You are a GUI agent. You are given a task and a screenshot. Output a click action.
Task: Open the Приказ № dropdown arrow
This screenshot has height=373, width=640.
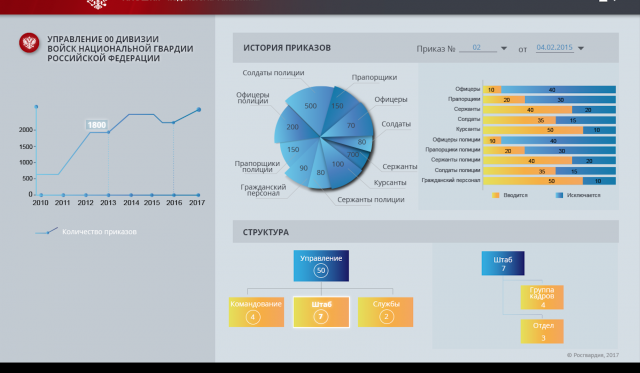coord(504,49)
